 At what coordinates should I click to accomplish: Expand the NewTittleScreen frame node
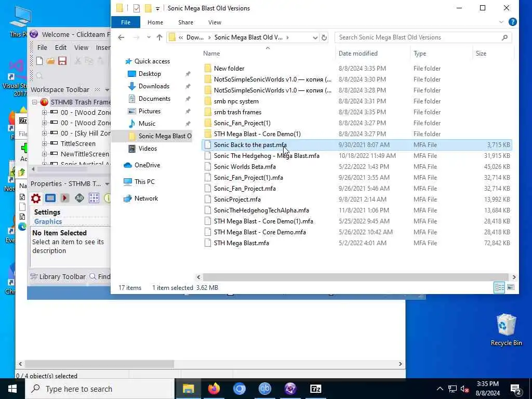pyautogui.click(x=45, y=154)
